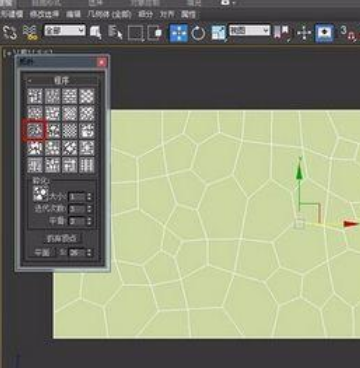Open the 几何体 (全部) ribbon panel
Screen dimensions: 360x368
click(109, 14)
